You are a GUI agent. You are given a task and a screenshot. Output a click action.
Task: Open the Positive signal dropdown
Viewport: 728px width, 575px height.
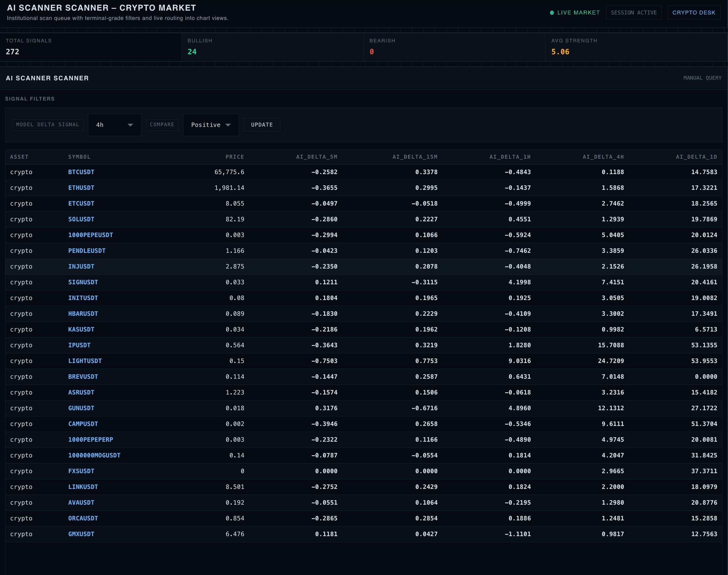(x=210, y=125)
